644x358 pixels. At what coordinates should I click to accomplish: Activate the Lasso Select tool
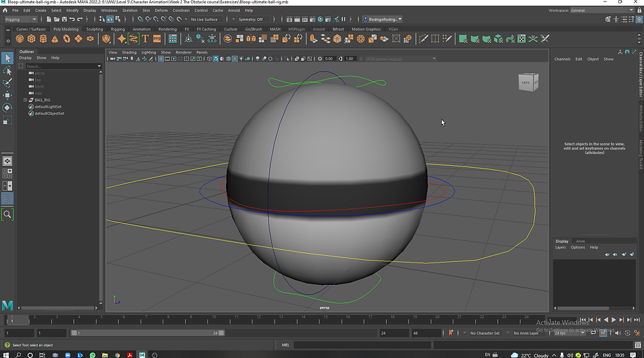pos(7,70)
